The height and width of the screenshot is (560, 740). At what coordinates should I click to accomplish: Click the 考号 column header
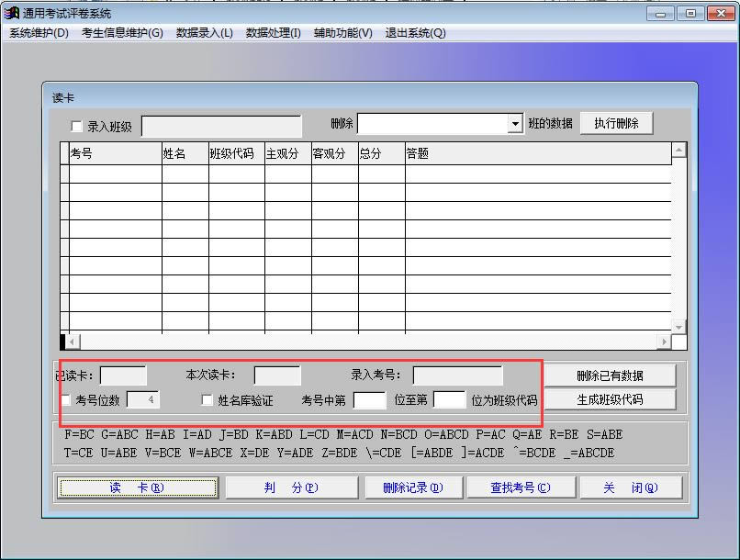click(116, 153)
